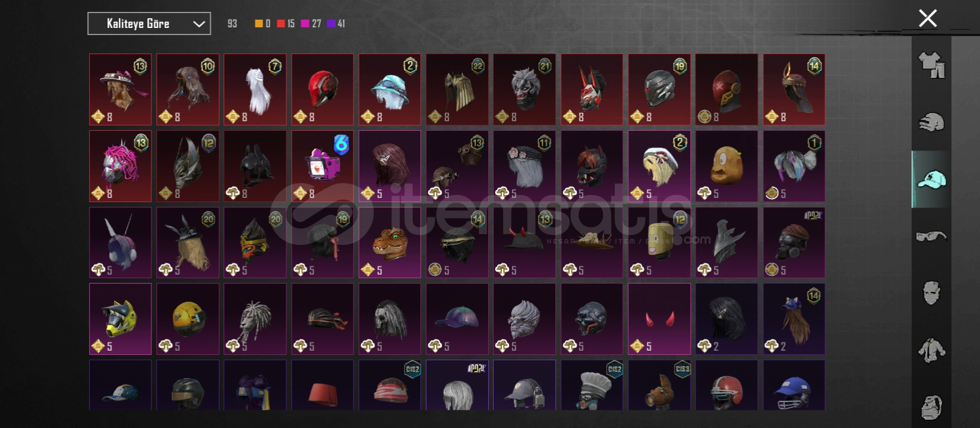Open the face mask category icon

(931, 293)
